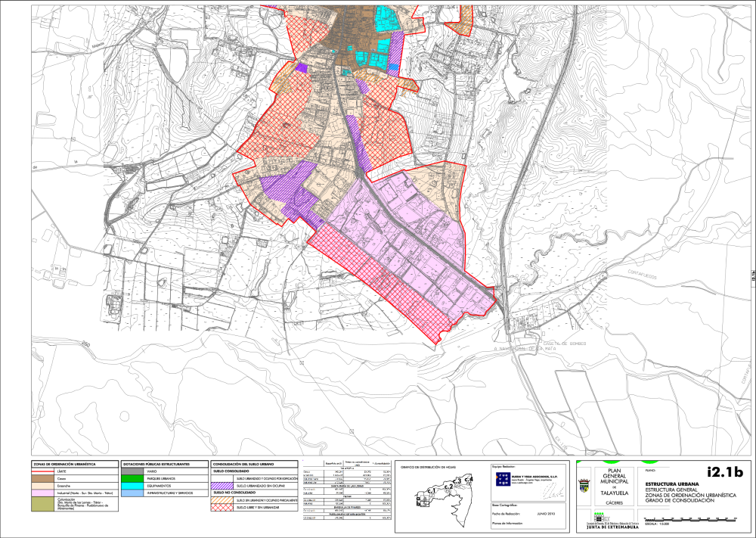Click the TALAYUELA name in title block
Viewport: 756px width, 538px height.
click(614, 493)
